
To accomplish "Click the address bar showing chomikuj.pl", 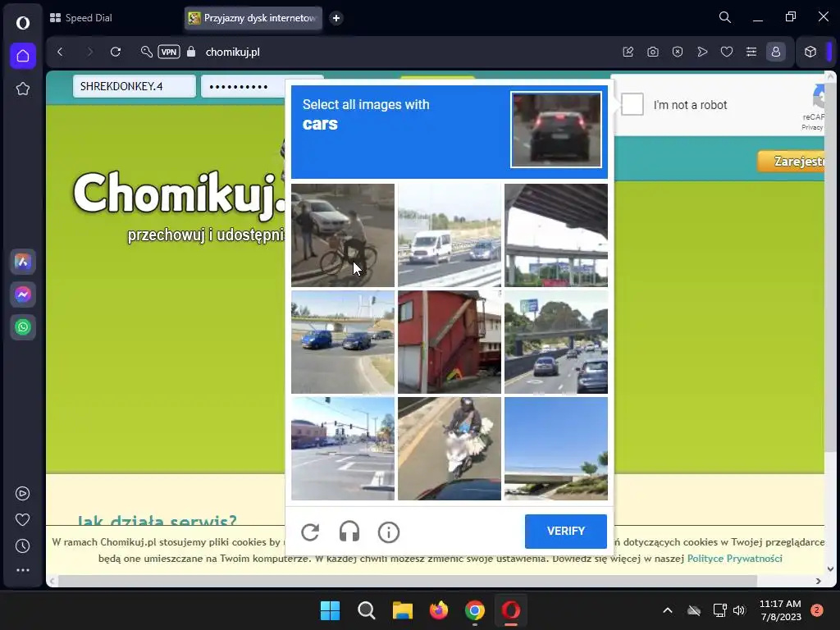I will tap(232, 52).
